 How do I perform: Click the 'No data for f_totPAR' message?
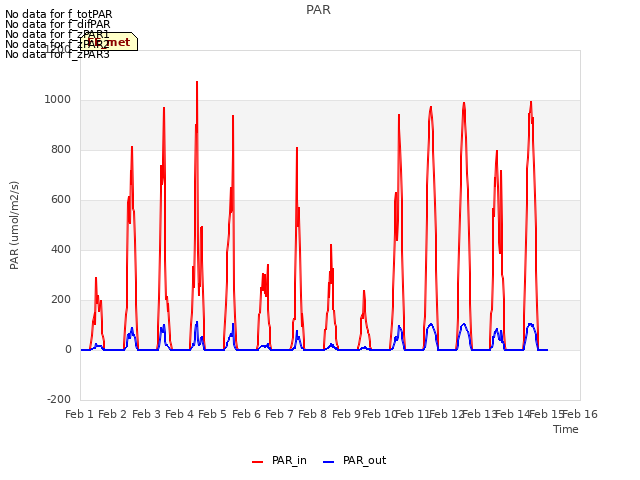58,14
